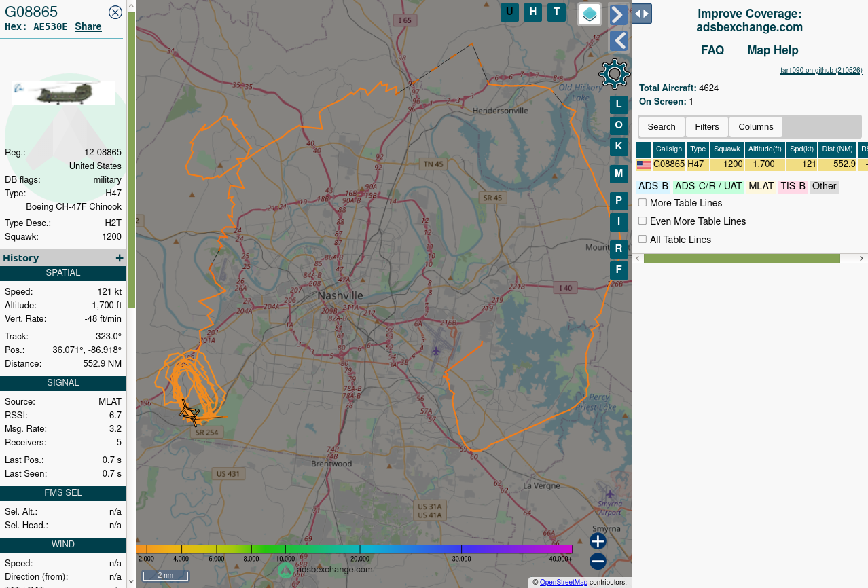Viewport: 868px width, 588px height.
Task: Sort table by Altitude(ft) column
Action: tap(765, 149)
